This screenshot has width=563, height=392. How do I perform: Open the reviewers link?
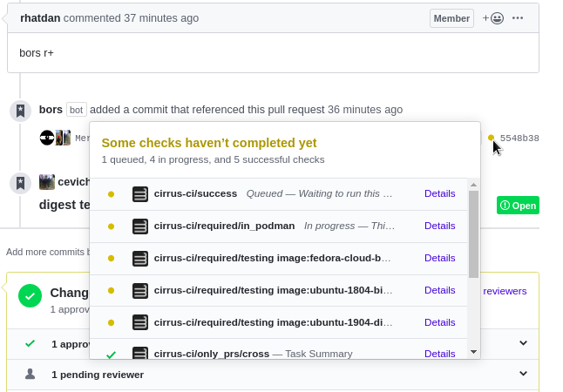click(x=505, y=291)
